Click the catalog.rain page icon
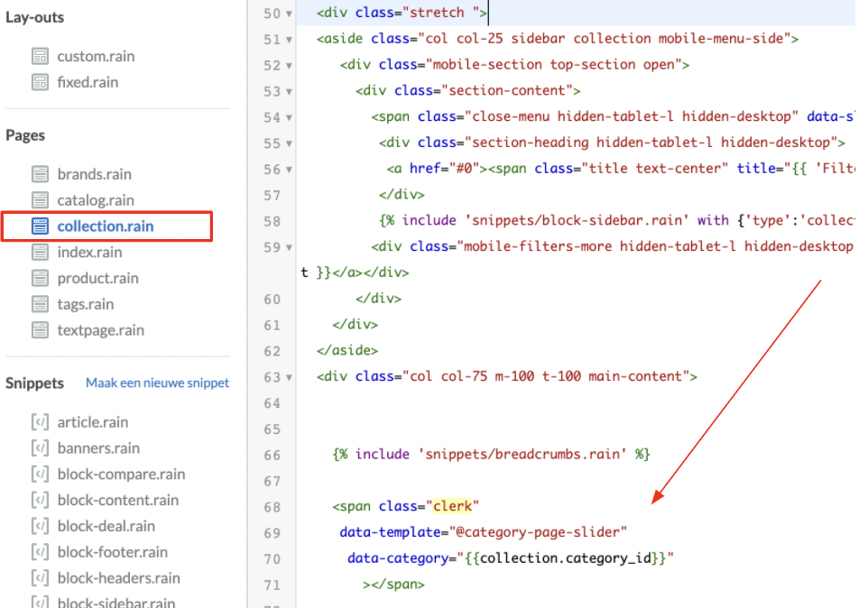 point(40,200)
